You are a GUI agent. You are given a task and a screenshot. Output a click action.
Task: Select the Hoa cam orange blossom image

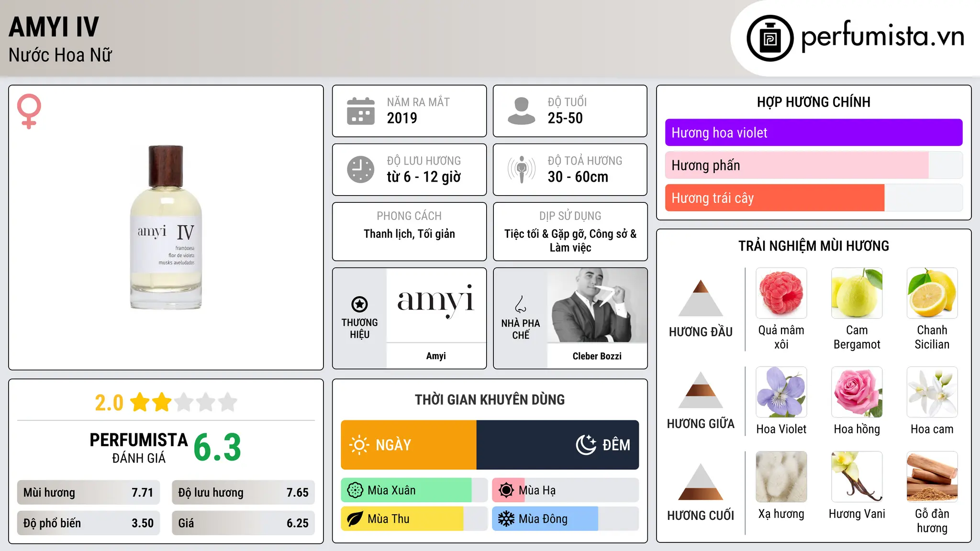tap(932, 392)
